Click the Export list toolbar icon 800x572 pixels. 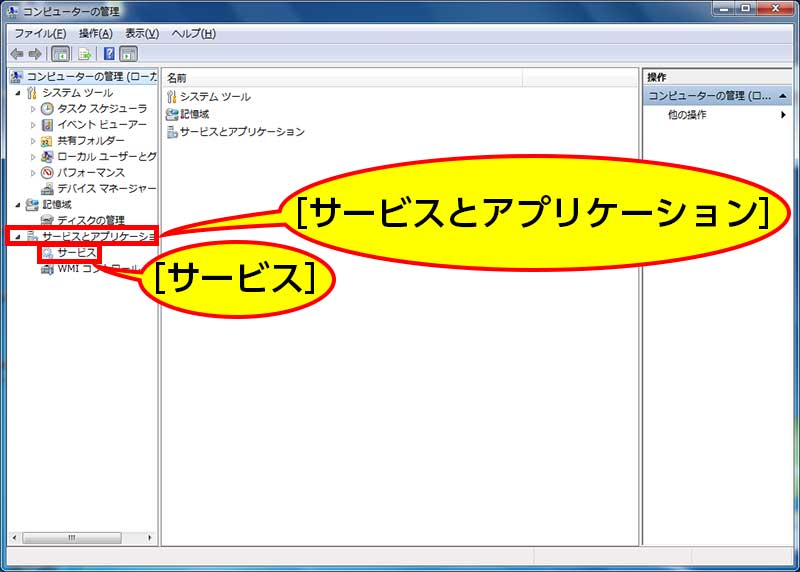pyautogui.click(x=85, y=54)
